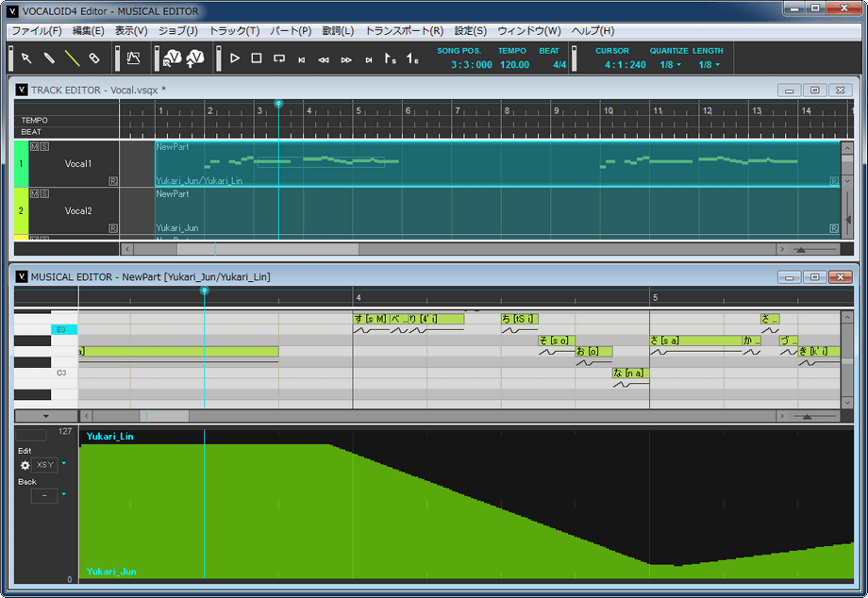Stop playback with the square button
The width and height of the screenshot is (868, 598).
257,58
